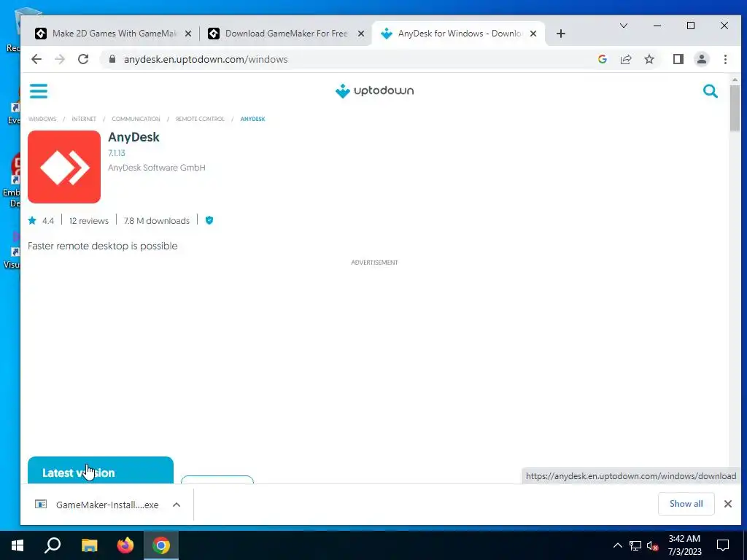Viewport: 747px width, 560px height.
Task: Click the blue verified shield icon
Action: (209, 220)
